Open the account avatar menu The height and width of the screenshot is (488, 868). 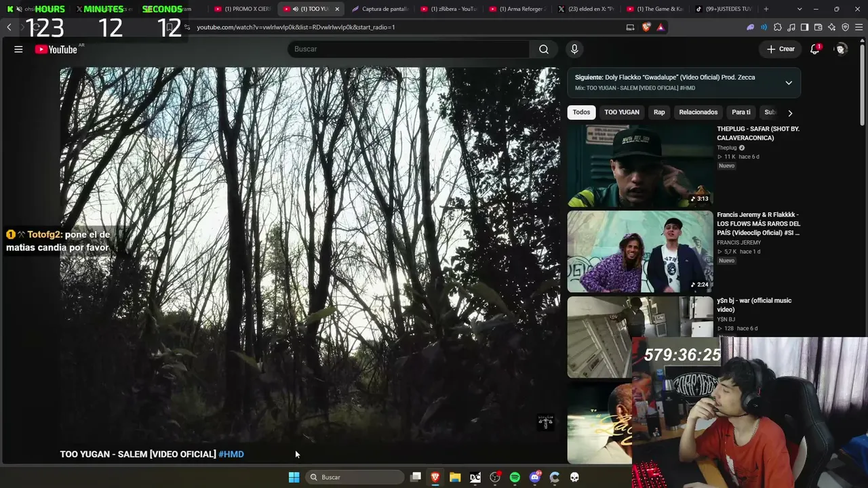[x=841, y=49]
